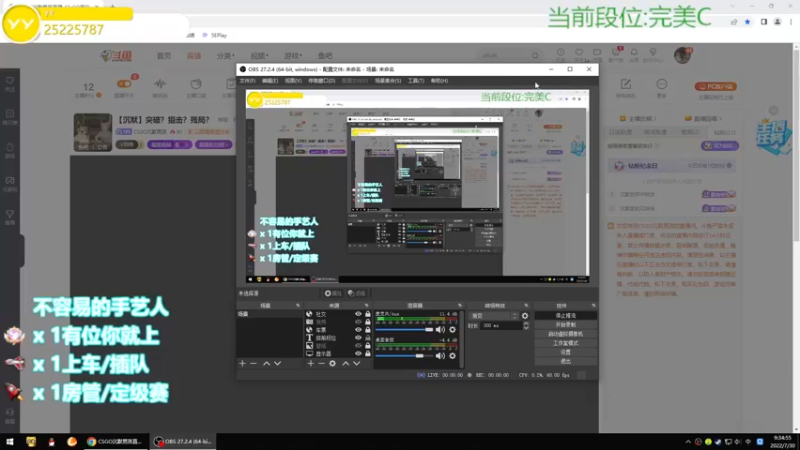
Task: Open the 视图(V) menu in OBS
Action: click(293, 81)
